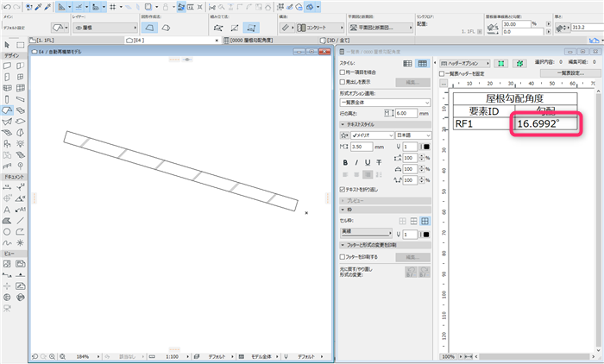Select the Arrow tool in the toolbox
604x364 pixels.
point(7,45)
